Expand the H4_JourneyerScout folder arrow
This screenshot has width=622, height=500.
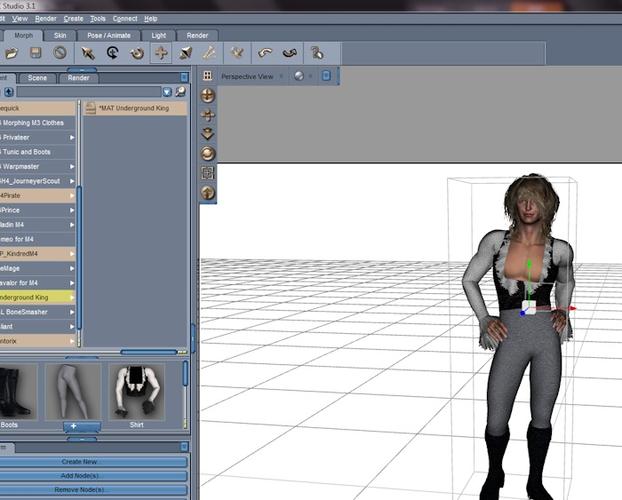[72, 181]
